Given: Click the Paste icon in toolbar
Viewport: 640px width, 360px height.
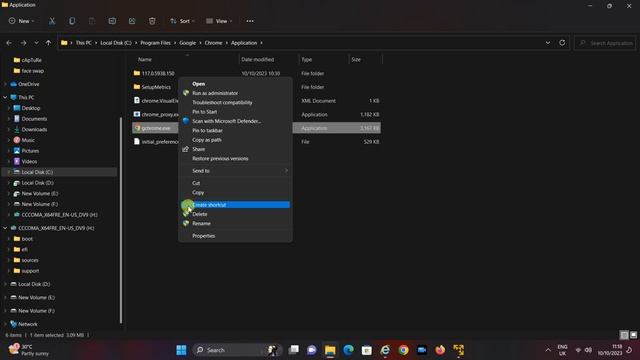Looking at the screenshot, I should pyautogui.click(x=92, y=21).
